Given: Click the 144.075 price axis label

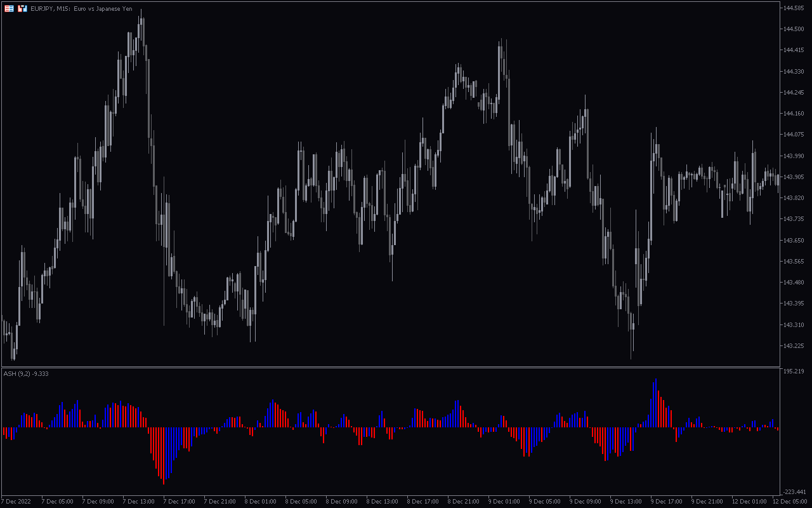Looking at the screenshot, I should click(794, 134).
